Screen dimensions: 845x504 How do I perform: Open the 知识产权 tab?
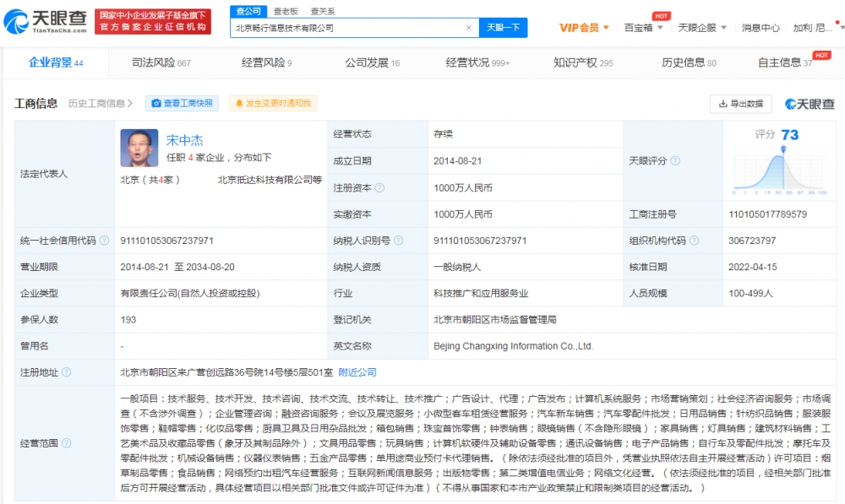coord(582,62)
